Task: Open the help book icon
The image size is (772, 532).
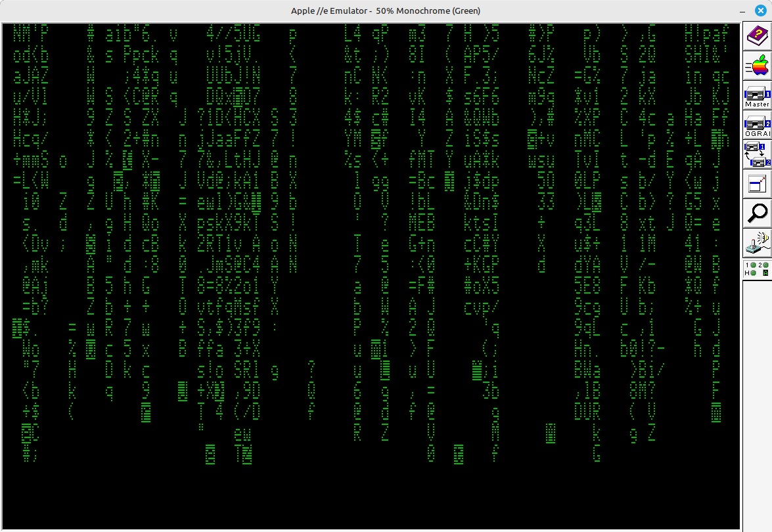Action: click(757, 37)
